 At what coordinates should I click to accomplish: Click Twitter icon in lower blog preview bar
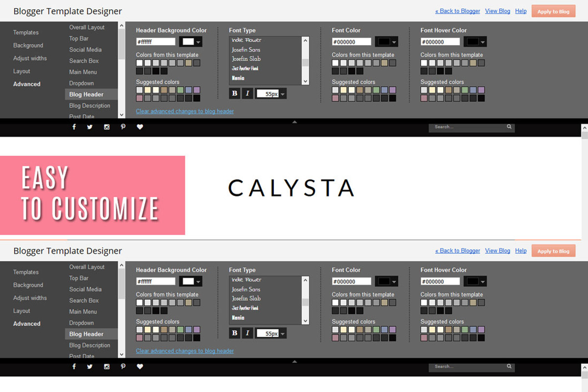pos(90,367)
